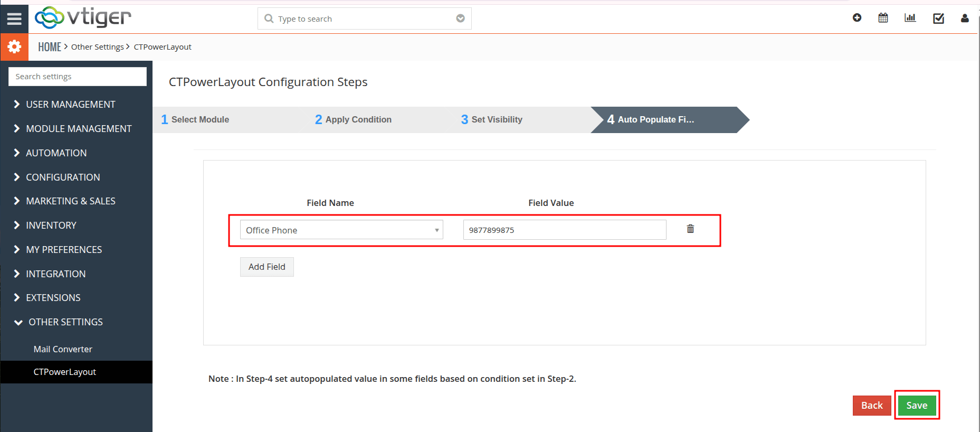Click Other Settings breadcrumb
Image resolution: width=980 pixels, height=432 pixels.
tap(98, 47)
